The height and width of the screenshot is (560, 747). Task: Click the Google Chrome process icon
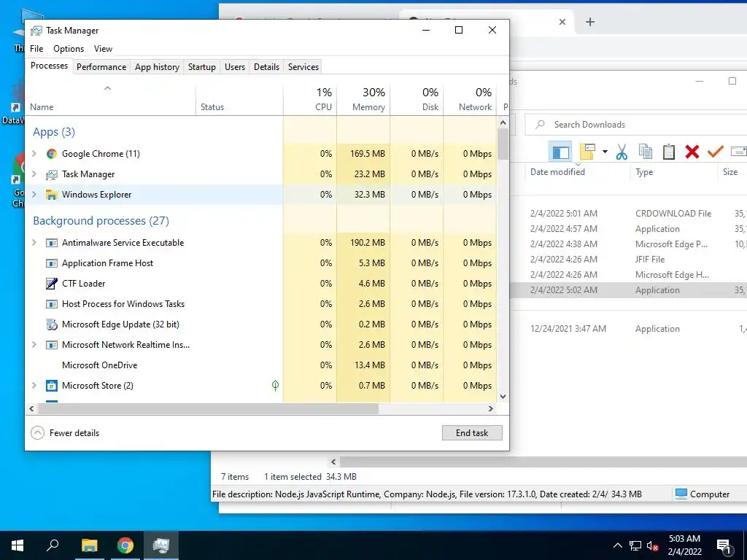(x=52, y=154)
